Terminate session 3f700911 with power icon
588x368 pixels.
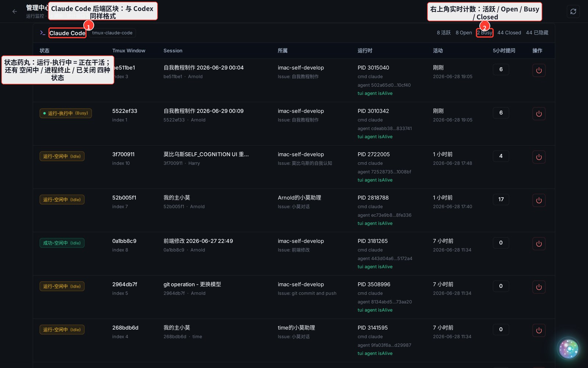539,157
